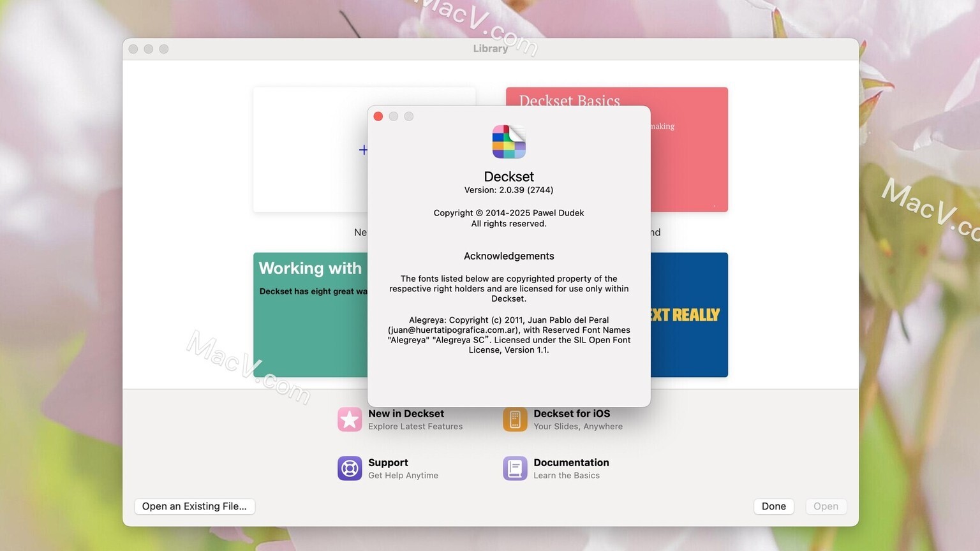Click the Acknowledgements heading
Viewport: 980px width, 551px height.
pyautogui.click(x=509, y=256)
